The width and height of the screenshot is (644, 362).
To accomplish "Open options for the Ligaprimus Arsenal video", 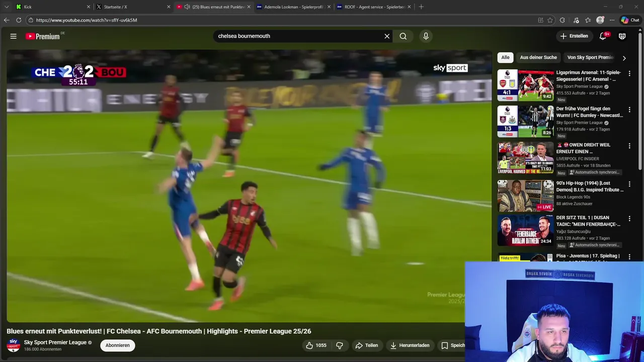I will tap(629, 73).
